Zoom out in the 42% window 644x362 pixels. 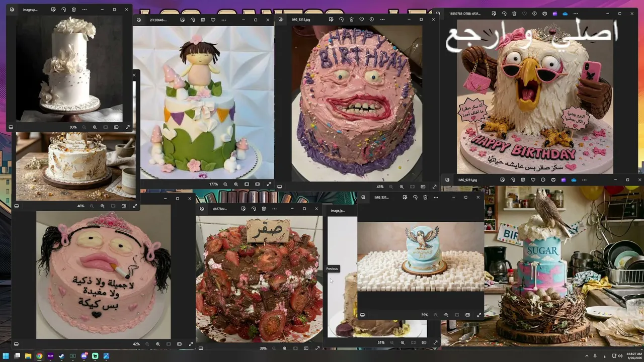pos(147,344)
